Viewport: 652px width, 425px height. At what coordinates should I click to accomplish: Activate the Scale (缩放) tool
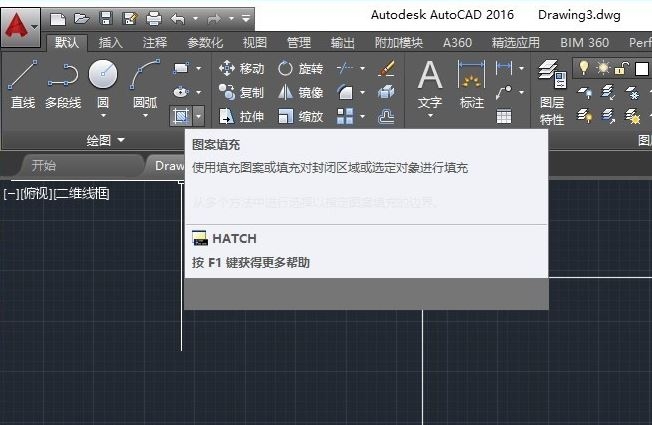301,116
